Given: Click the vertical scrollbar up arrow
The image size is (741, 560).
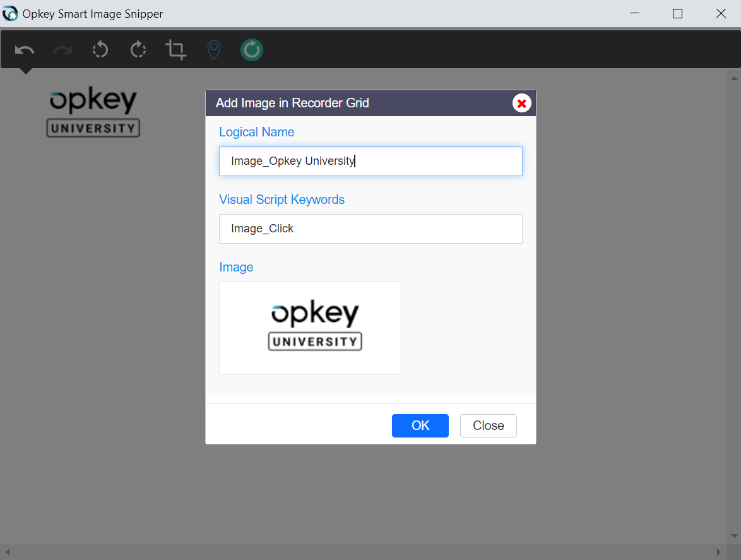Looking at the screenshot, I should click(x=734, y=78).
